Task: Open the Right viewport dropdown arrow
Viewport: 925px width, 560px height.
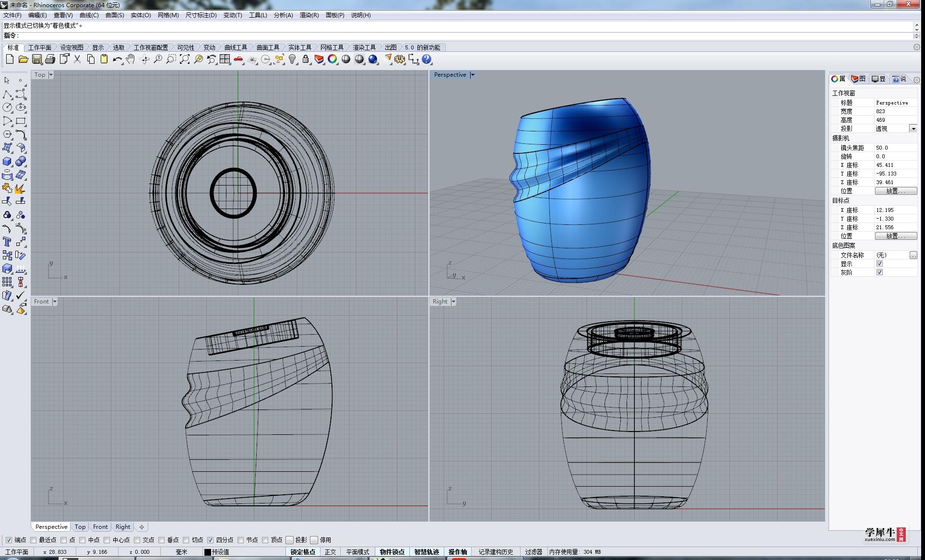Action: pos(453,302)
